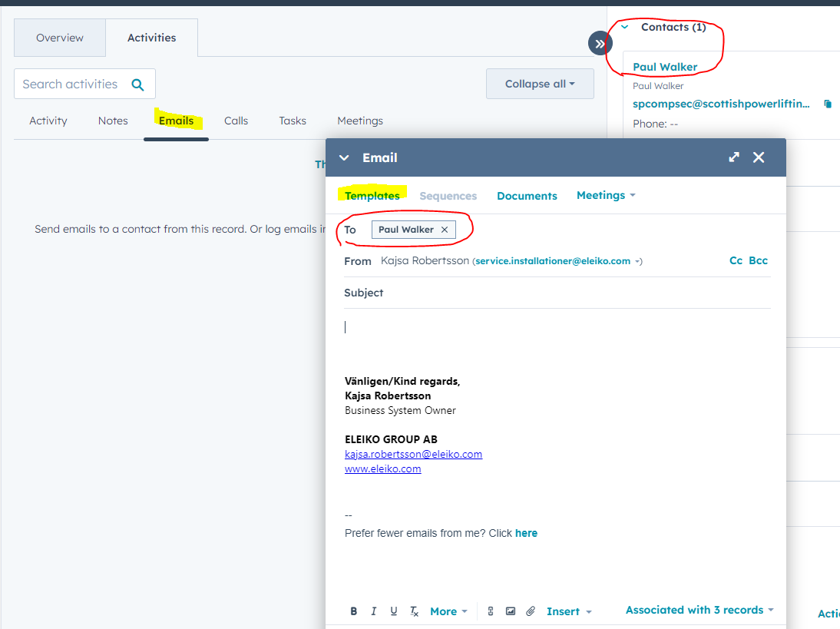The width and height of the screenshot is (840, 629).
Task: Click the insert link icon
Action: pyautogui.click(x=491, y=611)
